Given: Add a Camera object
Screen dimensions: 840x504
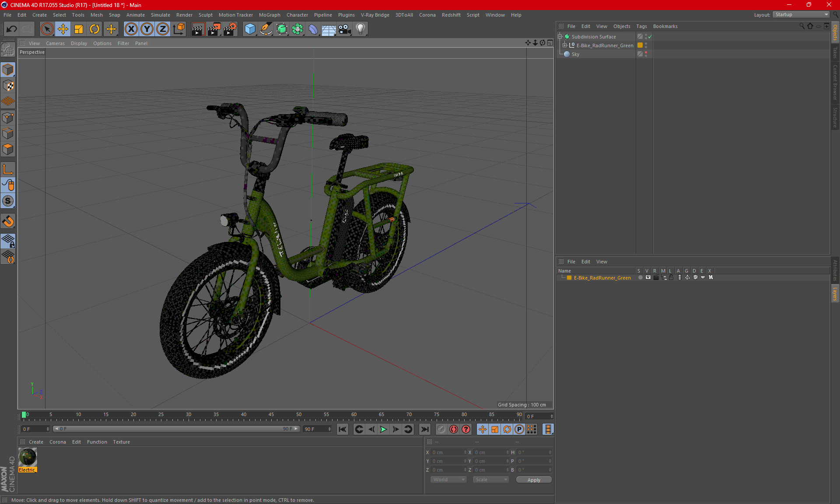Looking at the screenshot, I should (x=345, y=29).
